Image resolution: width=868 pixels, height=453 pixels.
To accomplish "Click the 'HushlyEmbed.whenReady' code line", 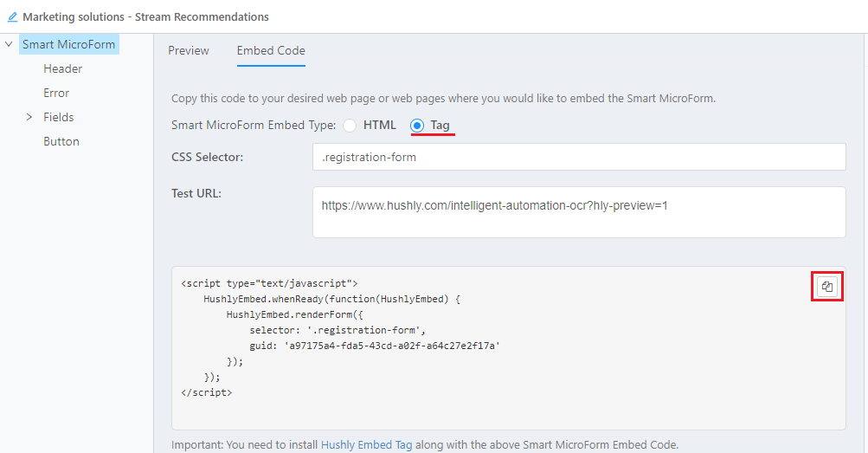I will point(331,299).
